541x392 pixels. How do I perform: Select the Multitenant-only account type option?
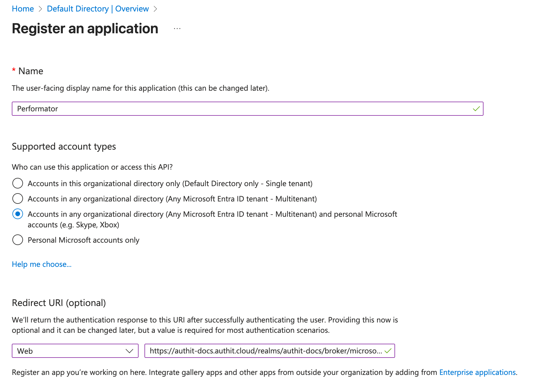point(17,199)
